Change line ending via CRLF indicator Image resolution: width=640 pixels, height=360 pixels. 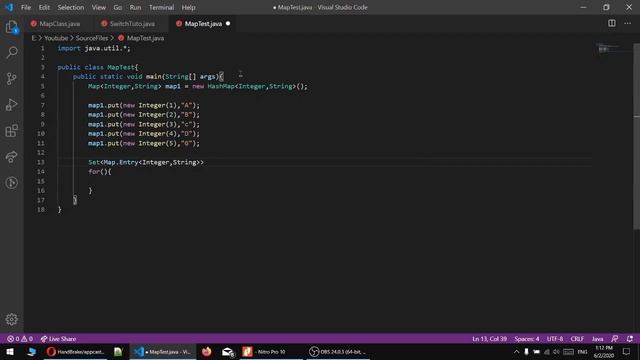(x=577, y=339)
